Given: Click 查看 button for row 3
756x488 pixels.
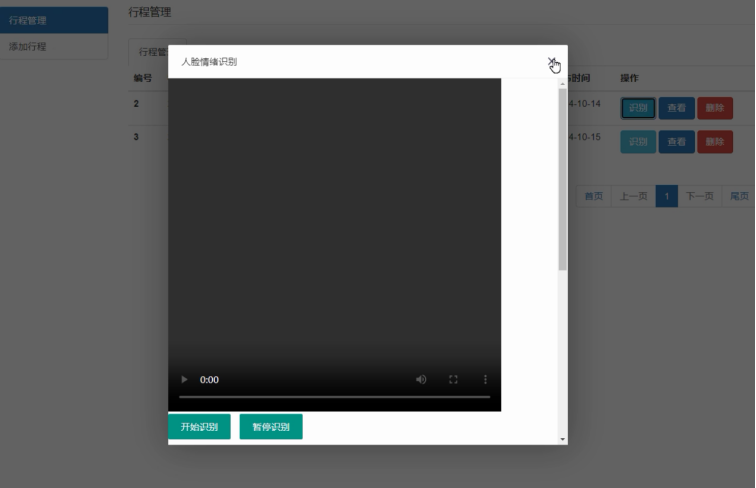Looking at the screenshot, I should coord(676,142).
